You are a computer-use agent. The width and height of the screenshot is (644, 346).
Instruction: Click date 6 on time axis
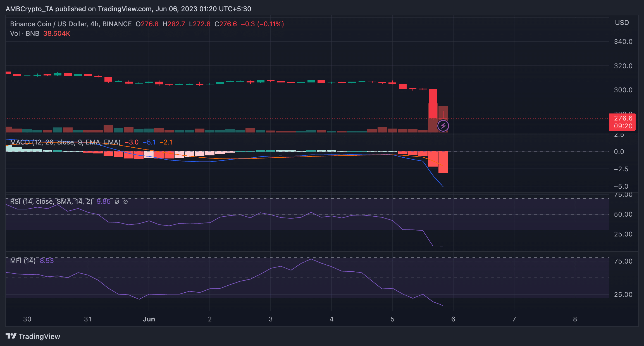(453, 319)
